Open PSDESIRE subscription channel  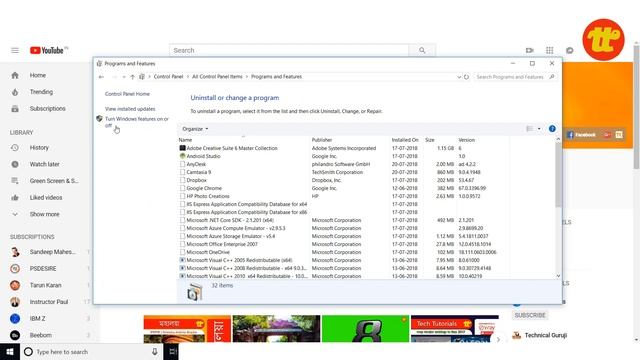pyautogui.click(x=43, y=269)
